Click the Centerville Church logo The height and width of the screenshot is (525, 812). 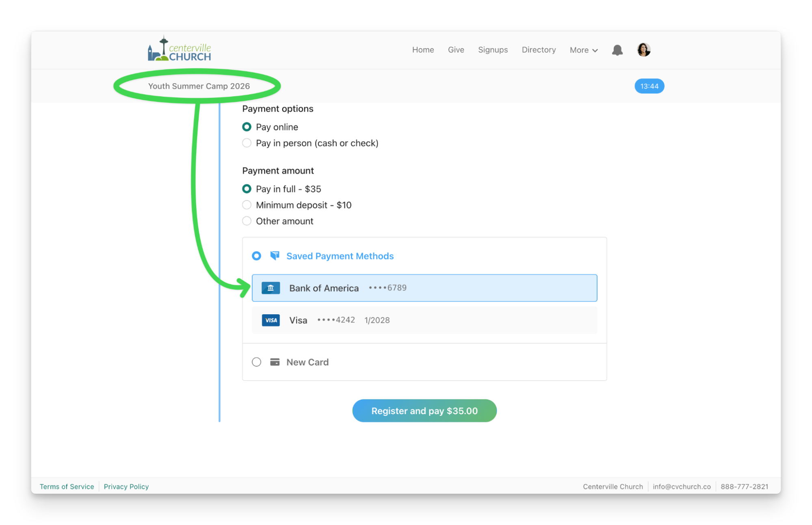(179, 50)
